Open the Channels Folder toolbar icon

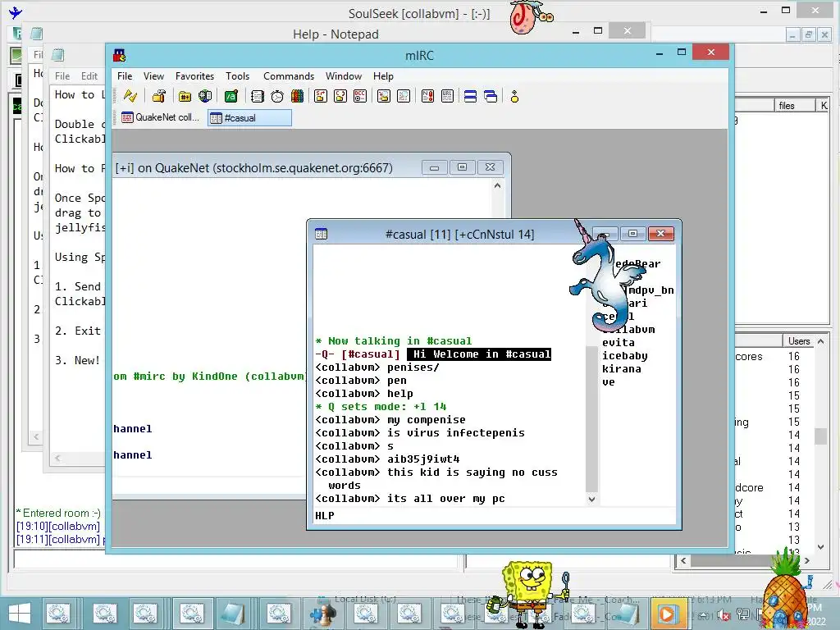[185, 97]
